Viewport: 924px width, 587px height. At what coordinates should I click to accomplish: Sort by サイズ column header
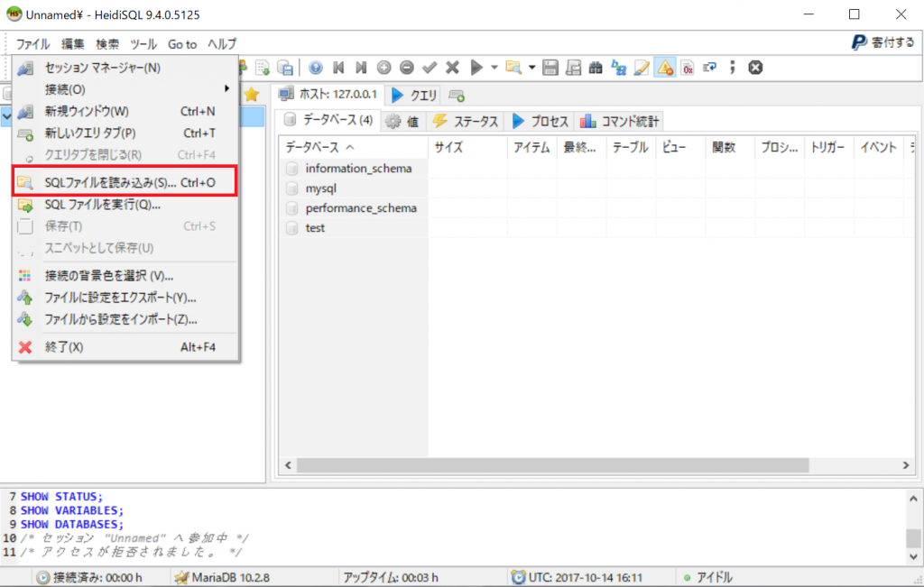[468, 147]
